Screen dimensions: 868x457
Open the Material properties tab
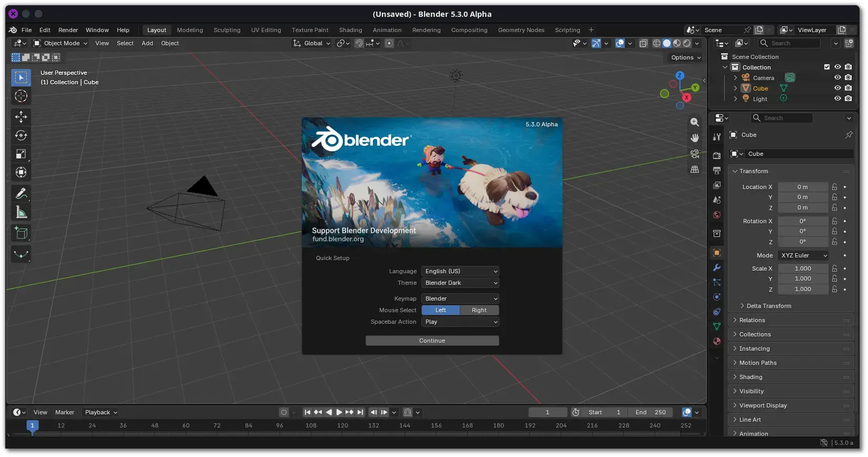click(x=717, y=341)
